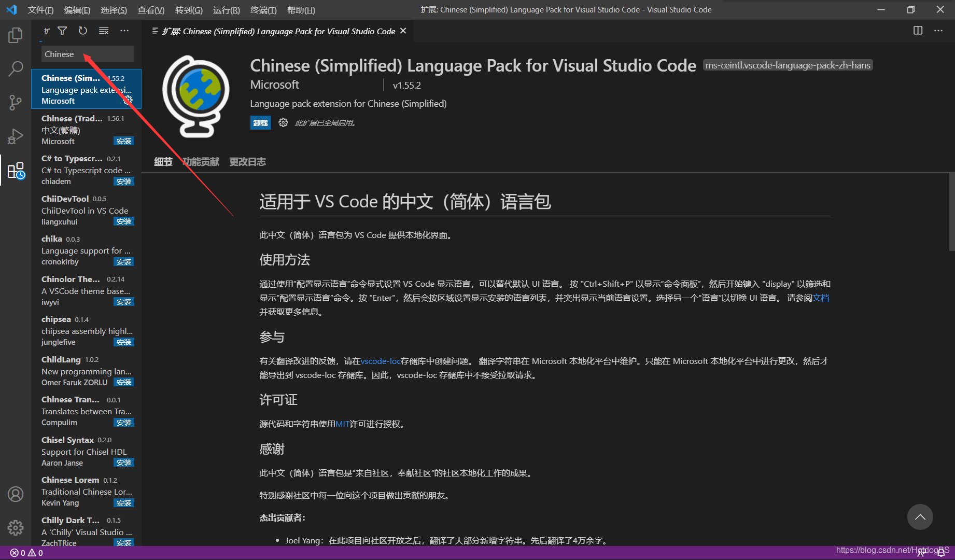Viewport: 955px width, 560px height.
Task: Open the extension manage gear beside uninstall
Action: click(x=283, y=122)
